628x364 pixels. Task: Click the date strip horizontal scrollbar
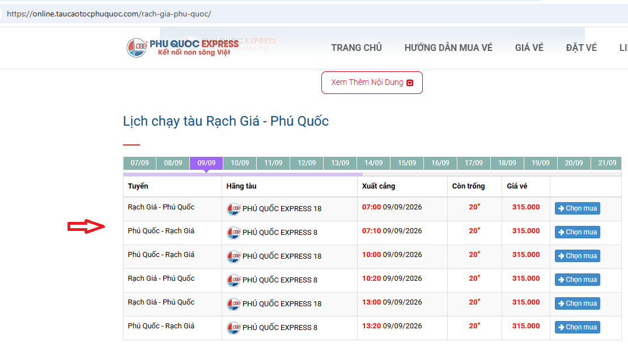click(243, 174)
